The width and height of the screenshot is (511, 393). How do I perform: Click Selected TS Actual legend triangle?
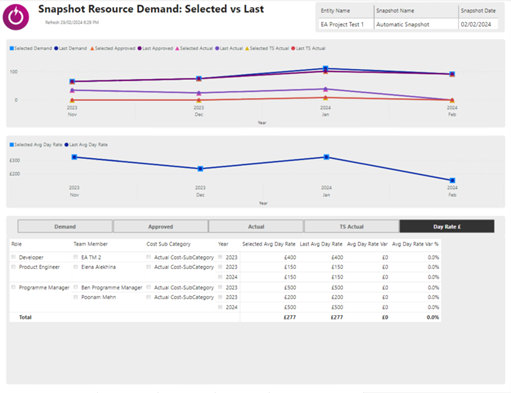[247, 48]
